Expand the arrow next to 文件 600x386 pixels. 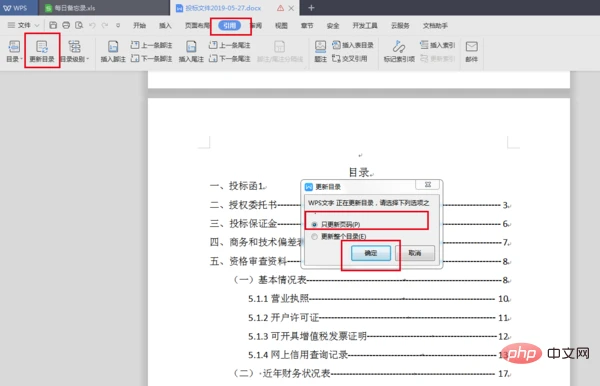[x=37, y=26]
